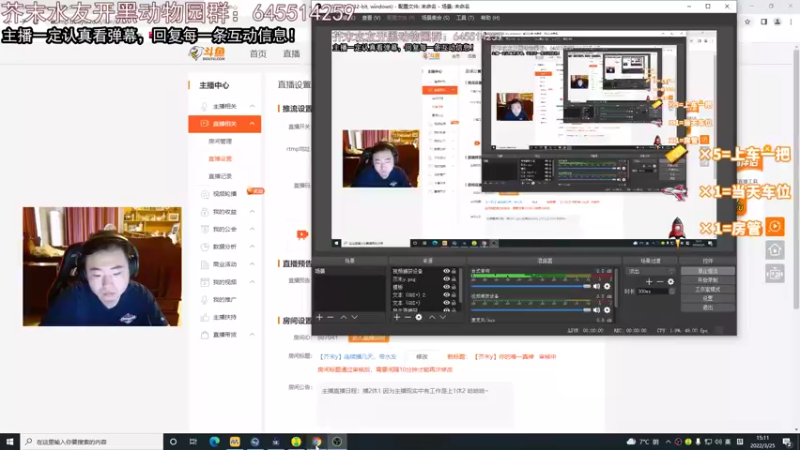
Task: Remove the selected source using the minus icon
Action: (x=408, y=317)
